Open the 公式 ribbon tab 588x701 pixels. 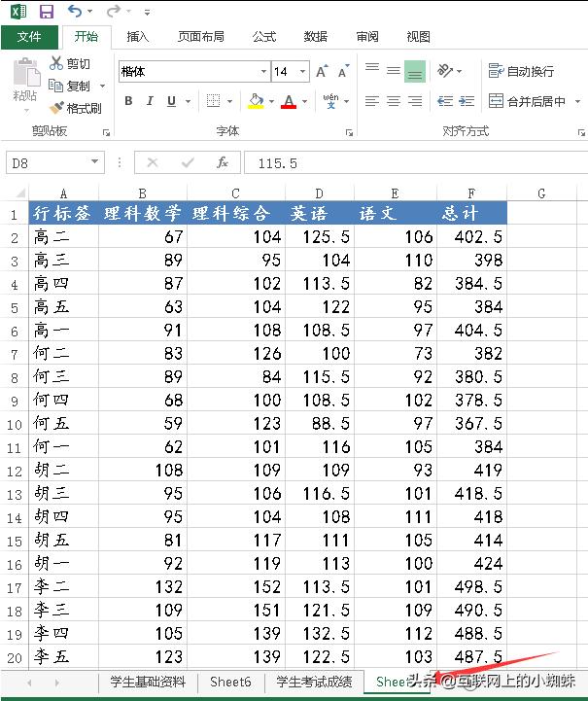[264, 37]
